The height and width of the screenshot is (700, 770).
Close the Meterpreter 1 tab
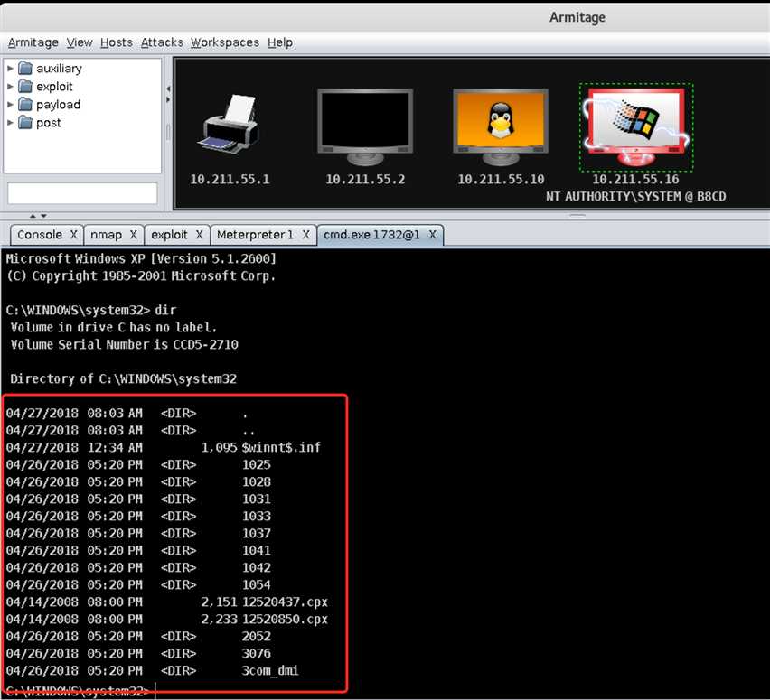click(305, 235)
